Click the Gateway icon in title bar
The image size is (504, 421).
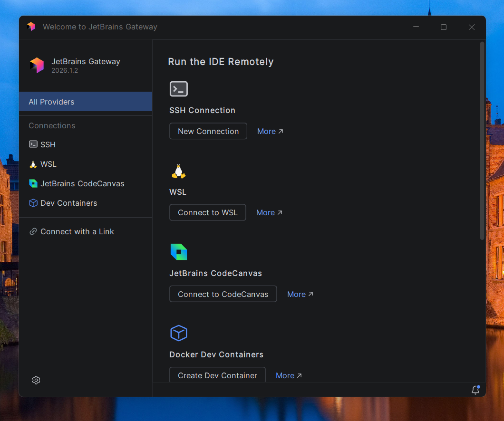pos(31,26)
